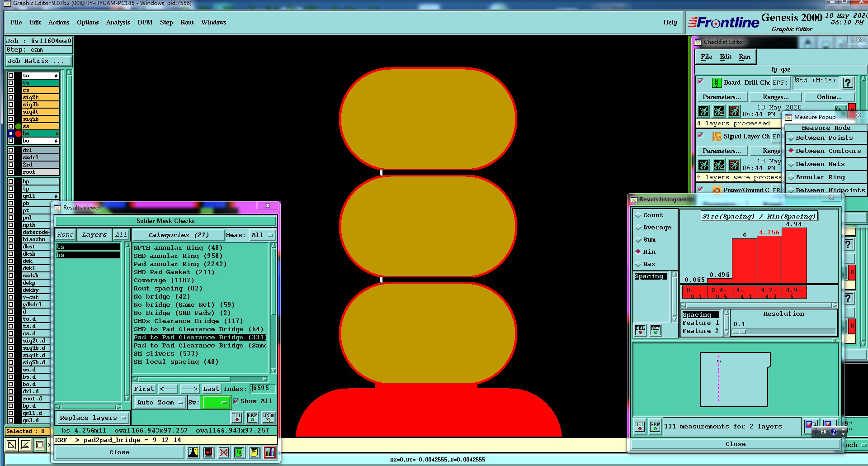This screenshot has height=466, width=868.
Task: Click DEL icon under Min/Max list in histogram
Action: point(640,330)
